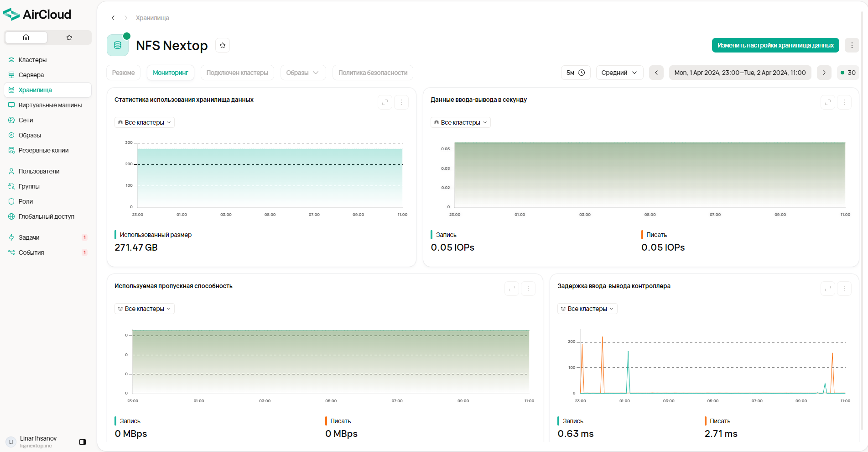The image size is (868, 452).
Task: Toggle the 5м interval clock button
Action: (575, 73)
